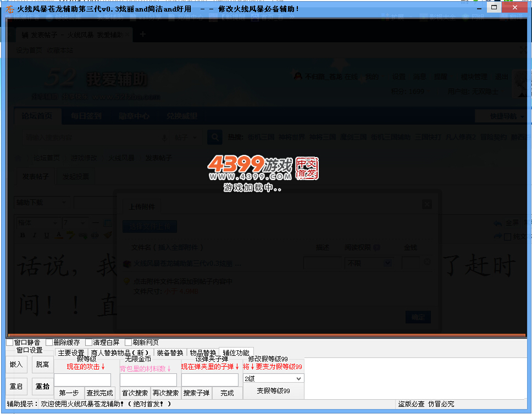This screenshot has height=414, width=532.
Task: Hit the 重启 button
Action: click(x=16, y=386)
